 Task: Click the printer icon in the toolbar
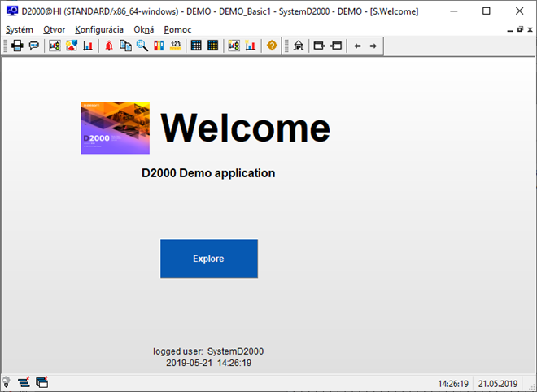(17, 46)
